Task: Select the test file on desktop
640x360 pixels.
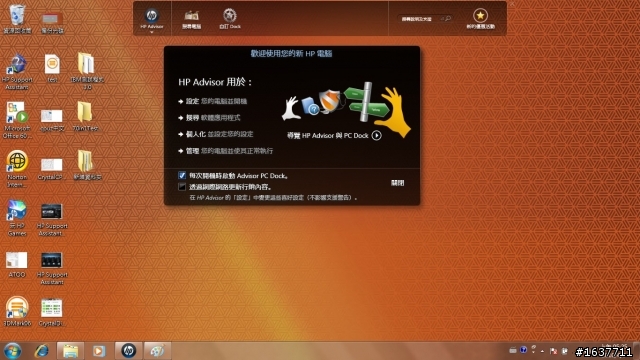Action: (52, 68)
